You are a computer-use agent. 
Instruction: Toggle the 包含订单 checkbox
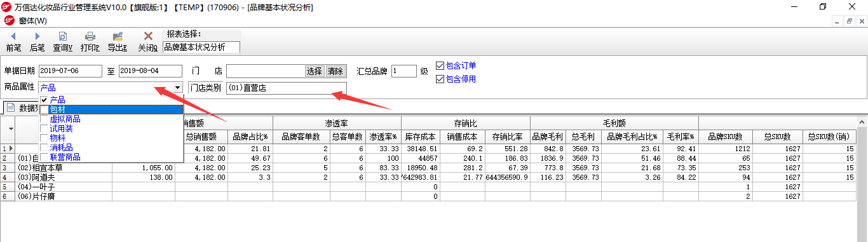(440, 65)
